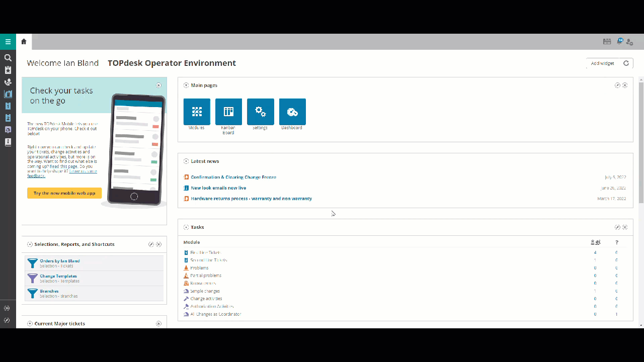Open the Search tool in the sidebar
This screenshot has width=644, height=362.
tap(8, 57)
